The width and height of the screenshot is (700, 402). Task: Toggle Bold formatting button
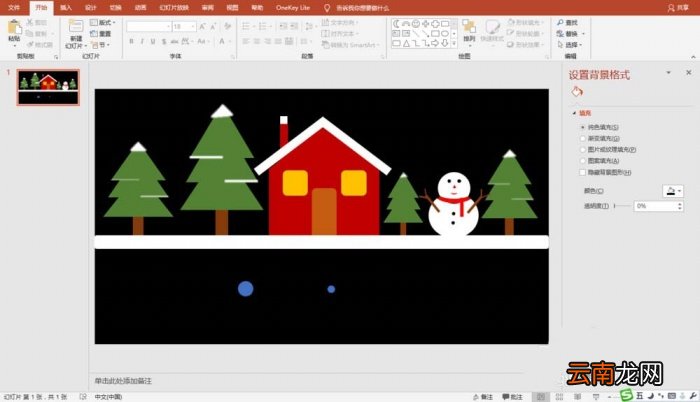pyautogui.click(x=131, y=42)
